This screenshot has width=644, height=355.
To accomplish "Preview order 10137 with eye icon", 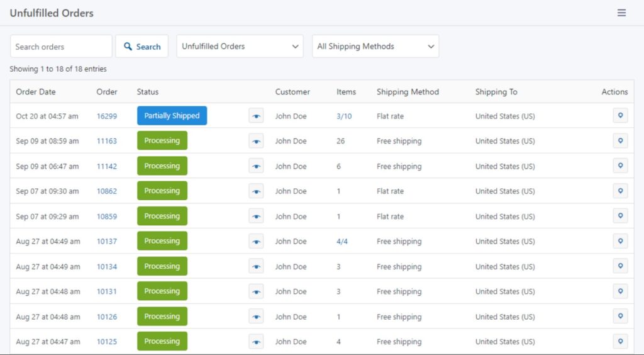I will pos(256,242).
